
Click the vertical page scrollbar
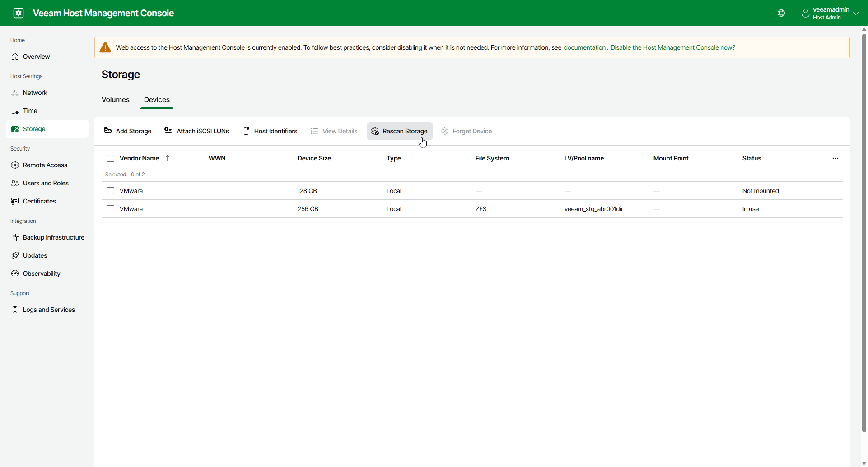tap(864, 233)
